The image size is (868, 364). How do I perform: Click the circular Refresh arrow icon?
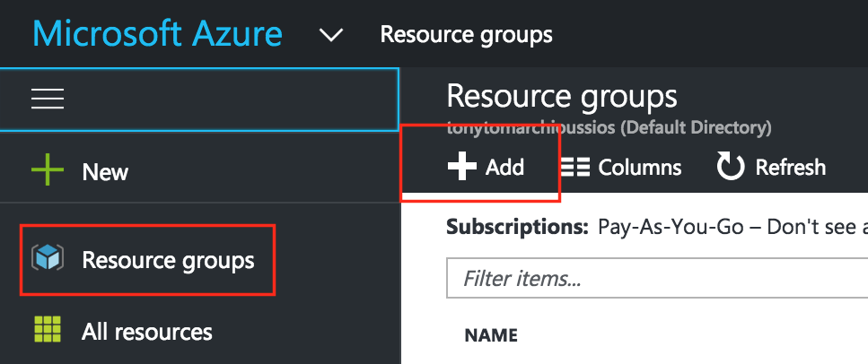point(731,167)
